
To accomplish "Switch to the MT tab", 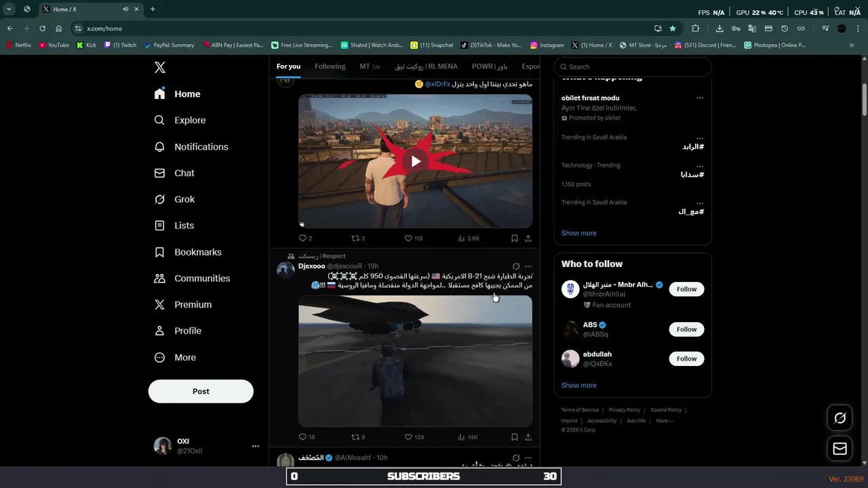I will tap(370, 66).
